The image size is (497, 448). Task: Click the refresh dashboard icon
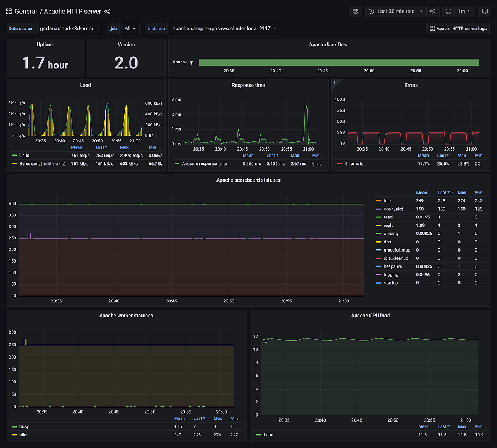pos(448,12)
